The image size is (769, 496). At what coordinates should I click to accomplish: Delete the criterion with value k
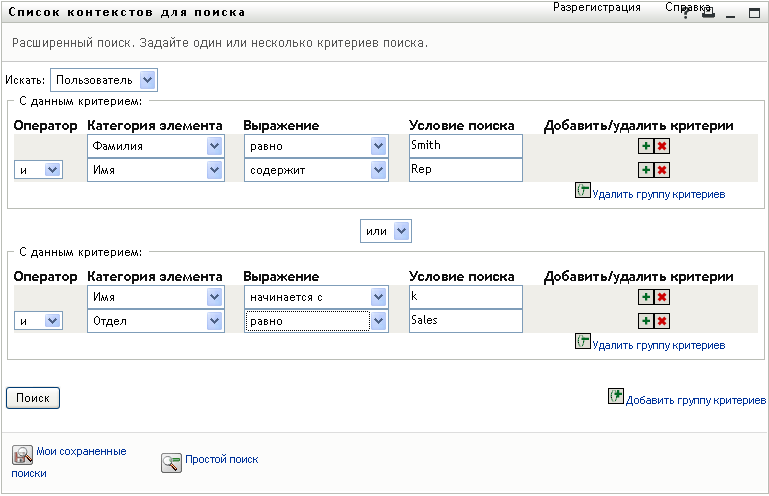(x=662, y=297)
